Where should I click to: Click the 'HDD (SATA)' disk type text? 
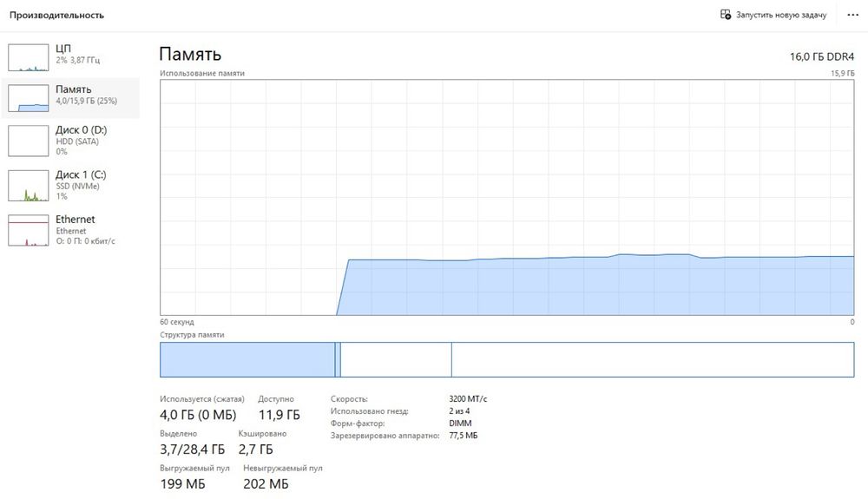(77, 141)
